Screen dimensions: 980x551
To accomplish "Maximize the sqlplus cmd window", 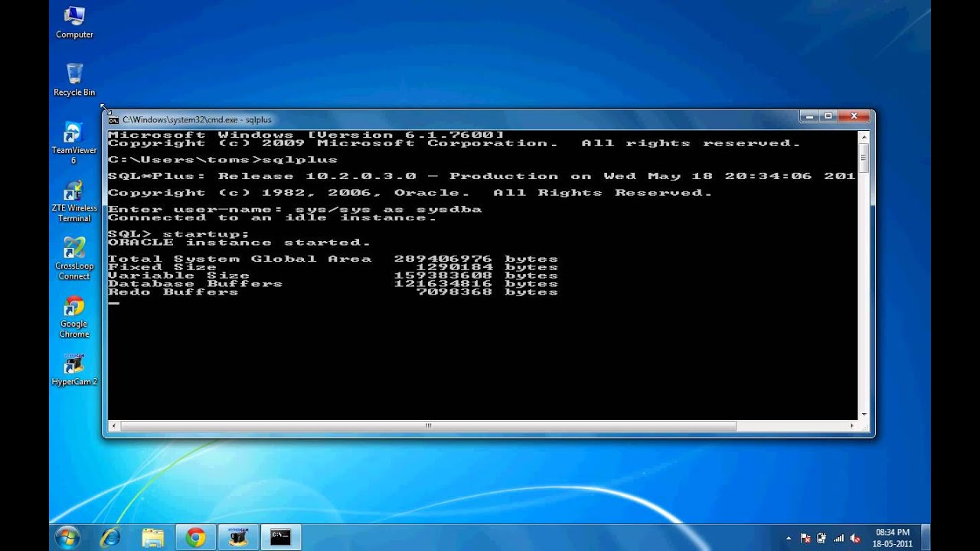I will [828, 116].
